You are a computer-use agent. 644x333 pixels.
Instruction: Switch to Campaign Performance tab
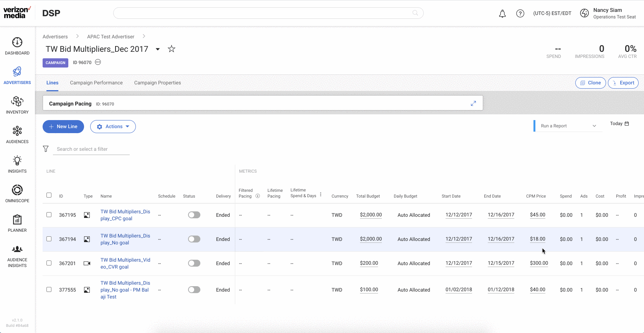(96, 83)
